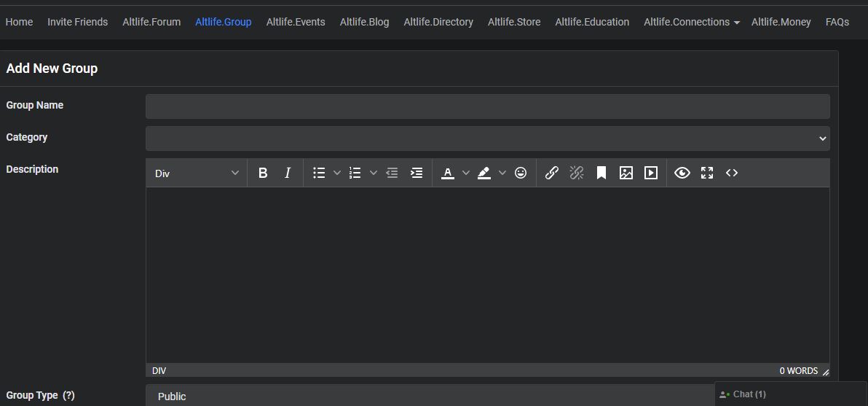Insert a numbered list
The height and width of the screenshot is (406, 868).
pyautogui.click(x=355, y=173)
